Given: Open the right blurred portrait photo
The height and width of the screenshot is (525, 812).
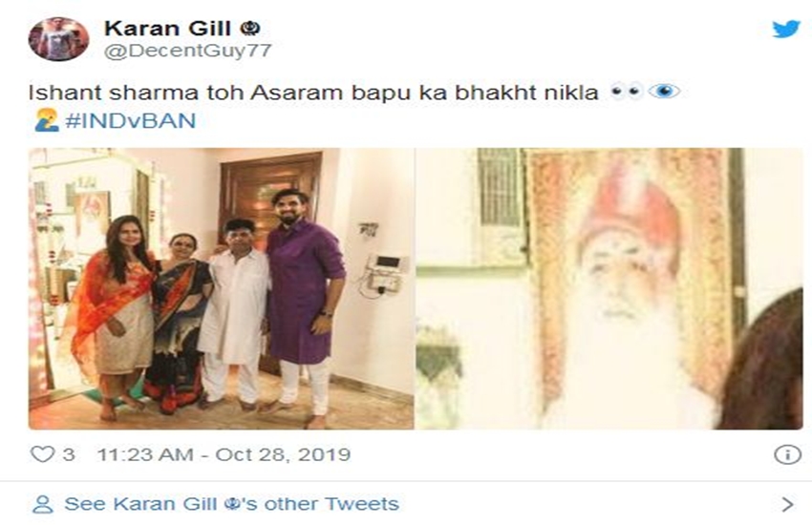Looking at the screenshot, I should (609, 288).
